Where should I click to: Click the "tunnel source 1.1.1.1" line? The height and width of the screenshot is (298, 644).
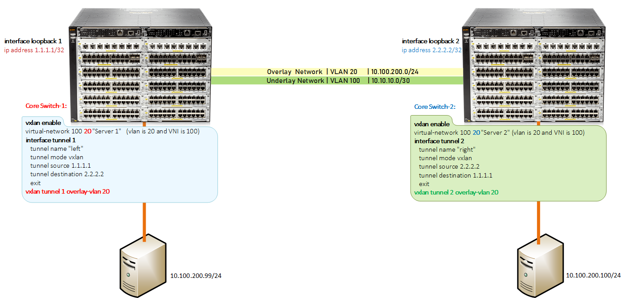[x=61, y=166]
